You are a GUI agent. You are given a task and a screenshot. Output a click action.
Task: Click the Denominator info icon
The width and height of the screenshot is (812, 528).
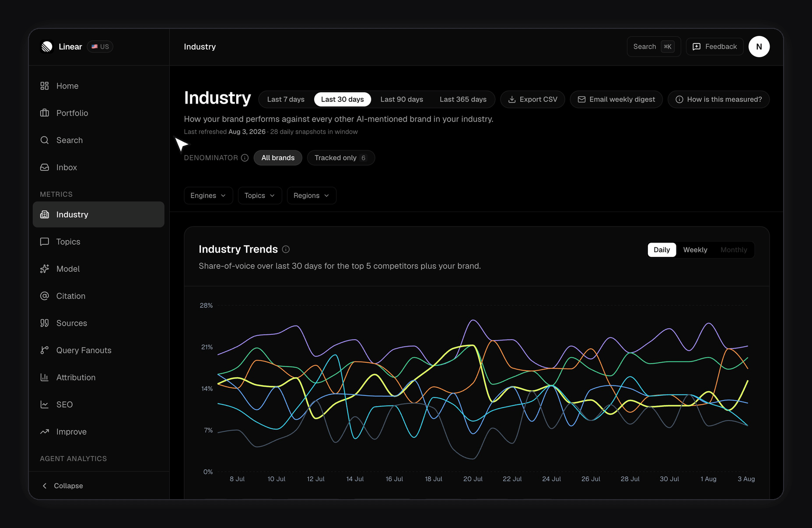(x=245, y=158)
